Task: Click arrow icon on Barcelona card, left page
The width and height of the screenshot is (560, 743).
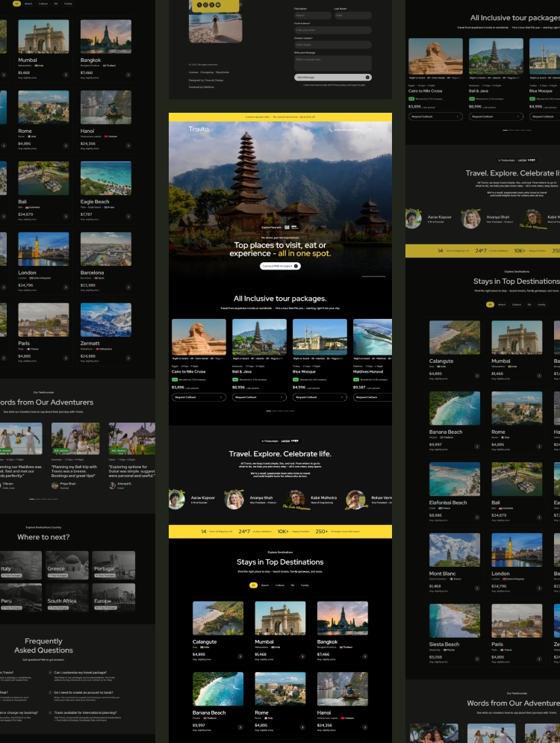Action: click(x=128, y=287)
